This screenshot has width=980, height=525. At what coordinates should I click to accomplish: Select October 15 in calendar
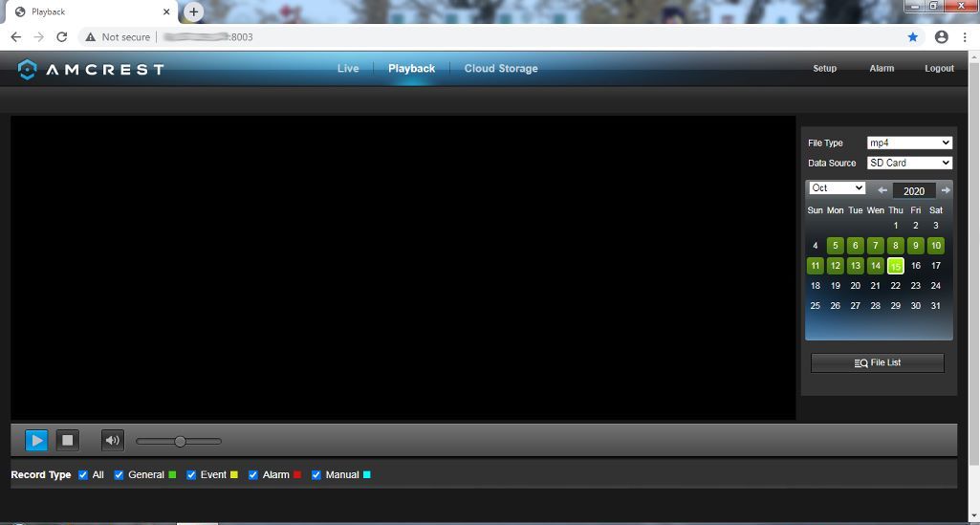pyautogui.click(x=896, y=266)
